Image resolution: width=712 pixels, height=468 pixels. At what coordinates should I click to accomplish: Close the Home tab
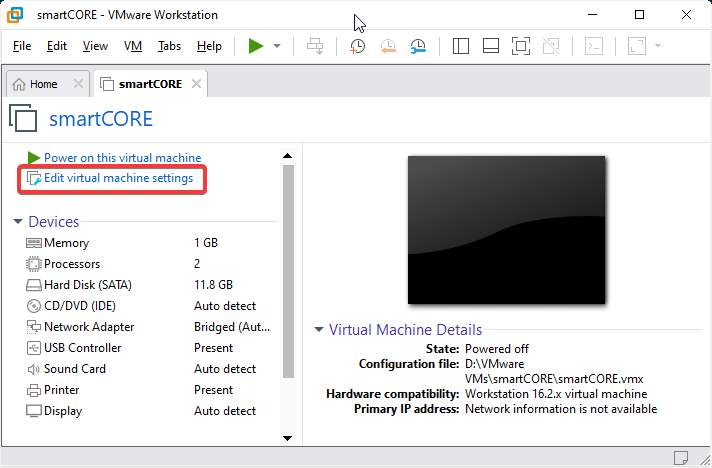[78, 84]
